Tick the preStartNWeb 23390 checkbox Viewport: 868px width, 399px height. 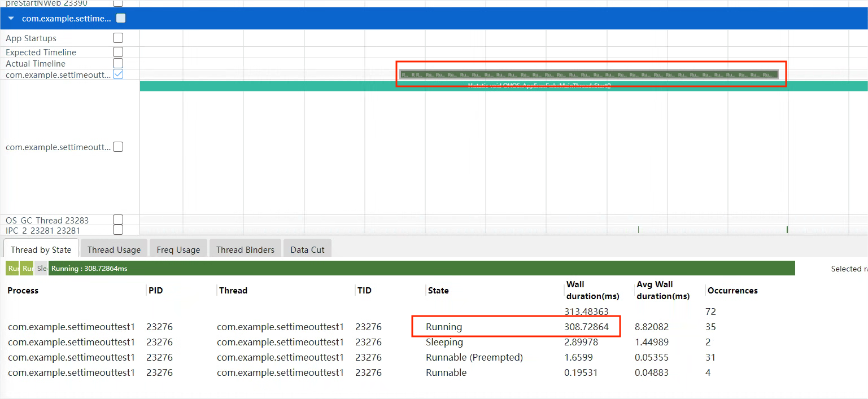point(118,3)
